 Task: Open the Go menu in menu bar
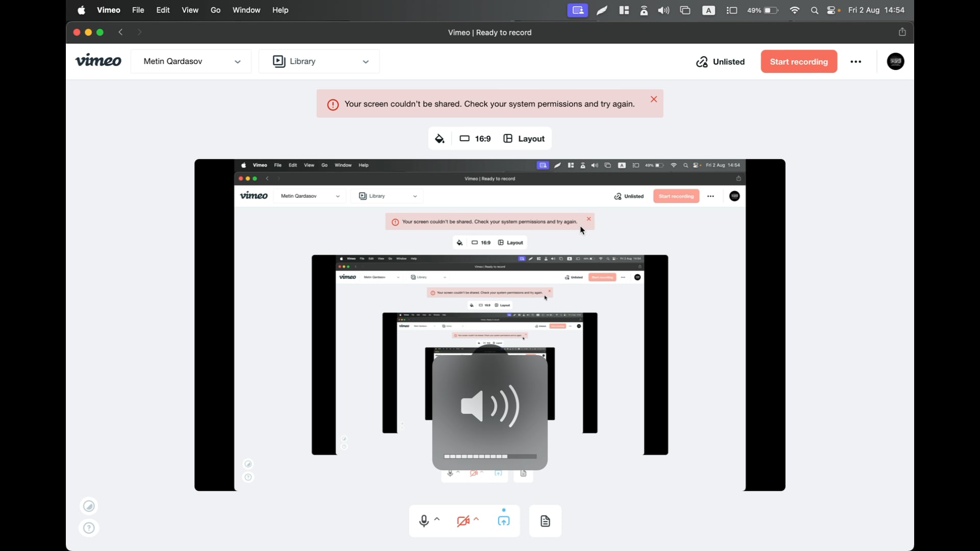tap(215, 10)
